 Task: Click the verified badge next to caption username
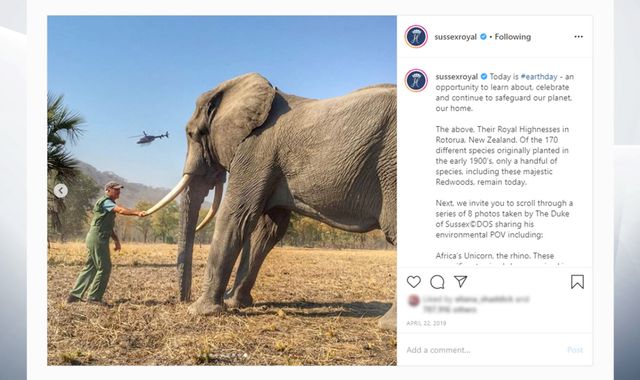tap(484, 76)
